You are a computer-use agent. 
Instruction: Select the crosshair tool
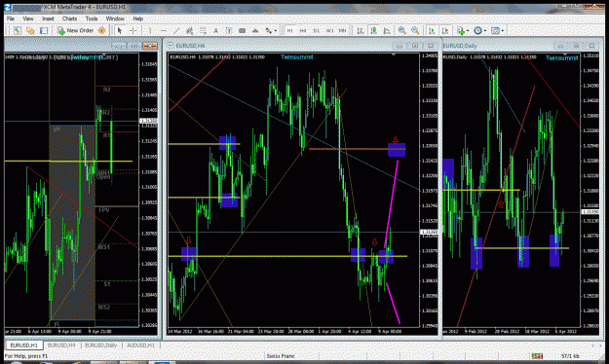tap(133, 30)
